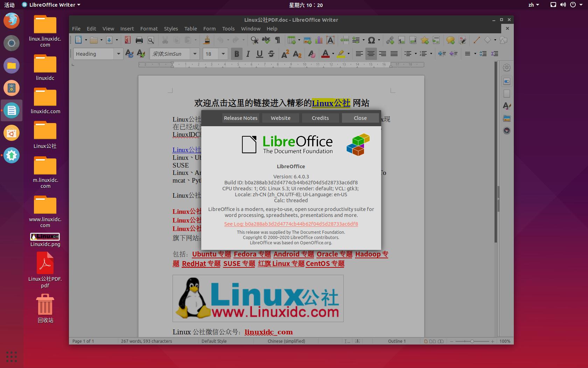Open the Format menu
This screenshot has width=588, height=368.
149,29
